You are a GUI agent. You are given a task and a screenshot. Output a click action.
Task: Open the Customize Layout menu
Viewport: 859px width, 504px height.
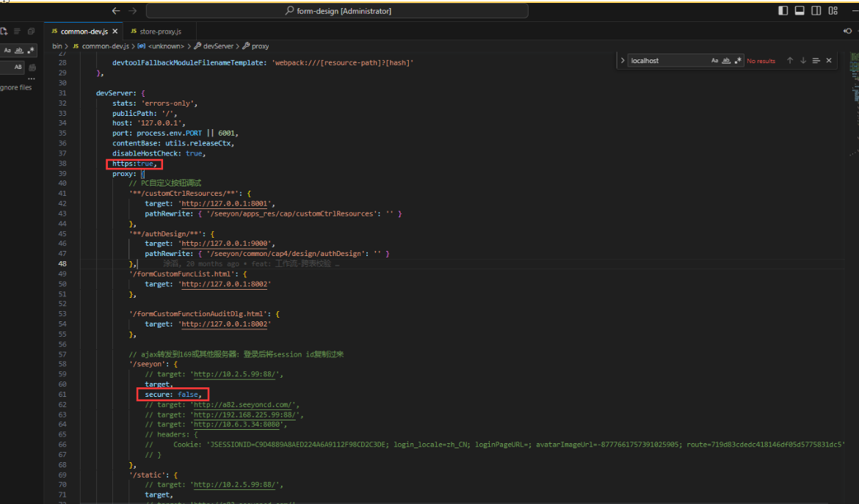coord(833,10)
